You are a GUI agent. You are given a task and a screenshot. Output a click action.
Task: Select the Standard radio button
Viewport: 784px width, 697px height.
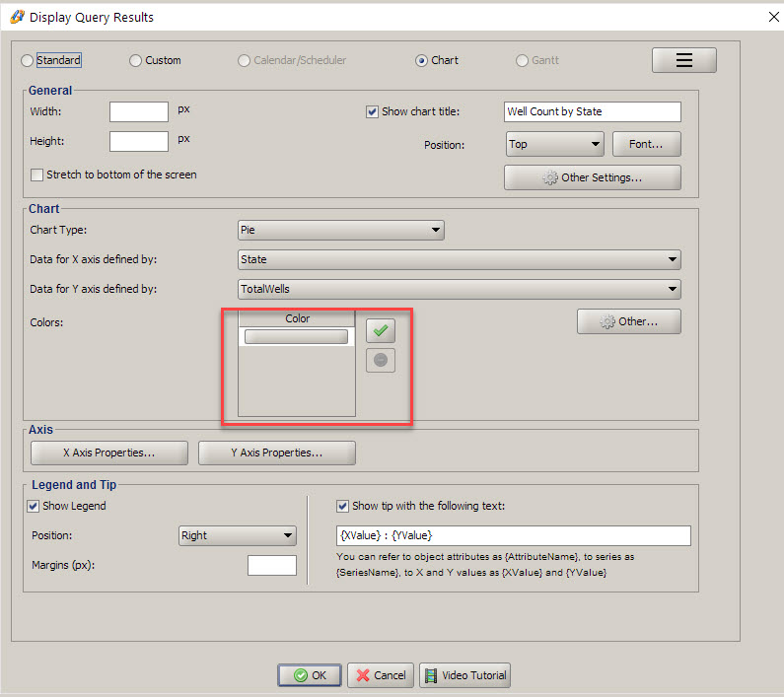(x=27, y=60)
